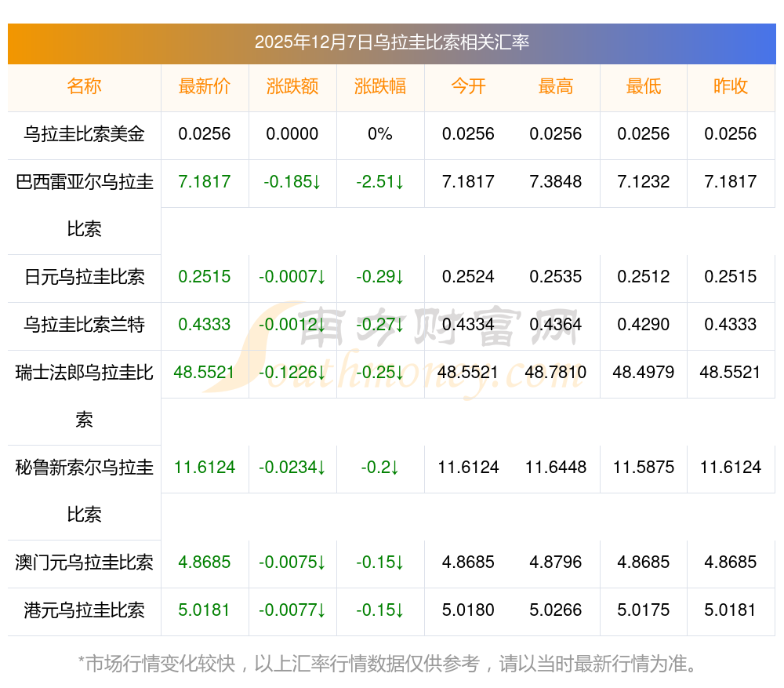Click the table title 2025年12月7日乌拉圭比索相关汇率
784x688 pixels.
click(392, 42)
